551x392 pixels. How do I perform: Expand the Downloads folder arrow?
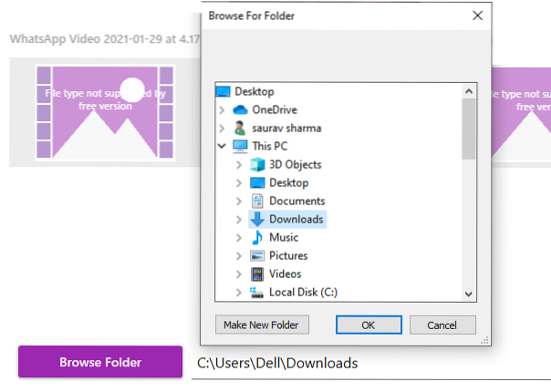239,219
